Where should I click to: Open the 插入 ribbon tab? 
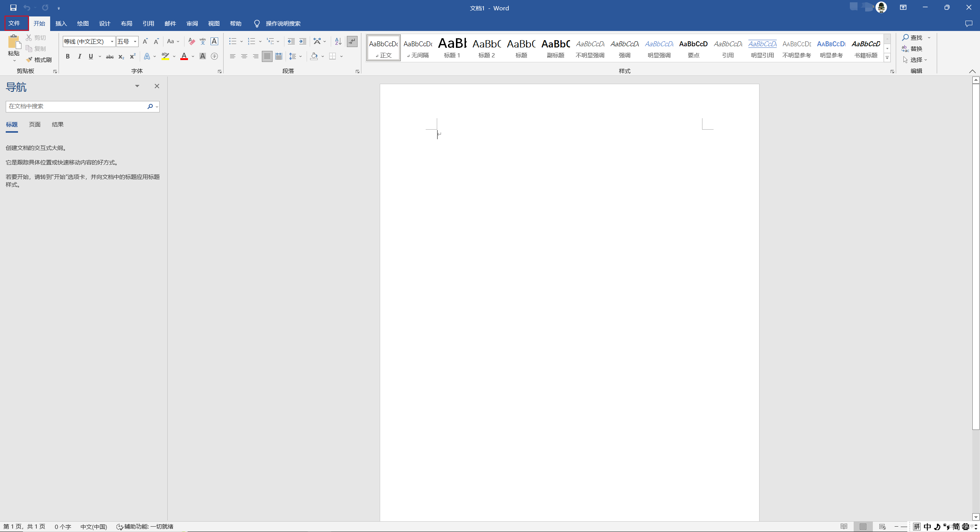(61, 24)
